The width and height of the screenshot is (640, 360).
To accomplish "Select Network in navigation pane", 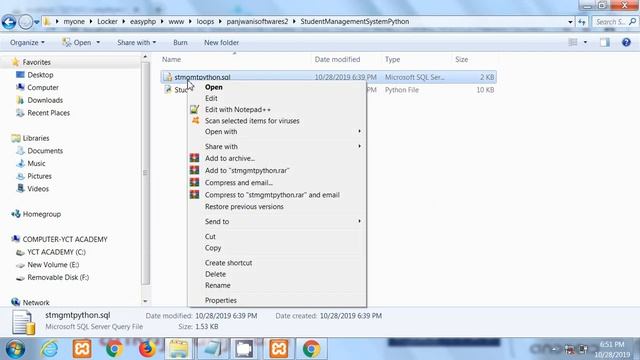I will pyautogui.click(x=36, y=302).
